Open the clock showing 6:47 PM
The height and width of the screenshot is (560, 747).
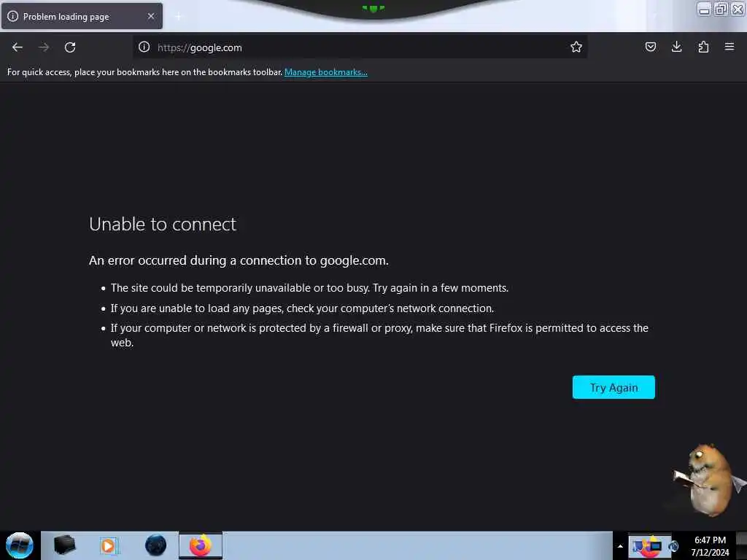710,546
